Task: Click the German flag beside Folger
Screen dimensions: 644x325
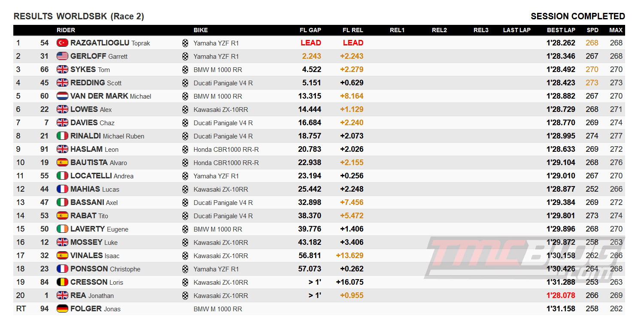Action: click(x=62, y=309)
